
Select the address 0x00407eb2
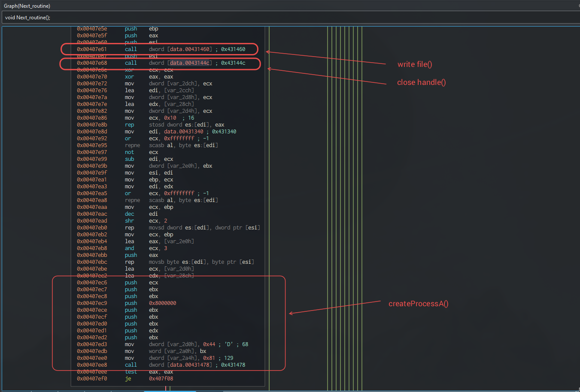(92, 235)
